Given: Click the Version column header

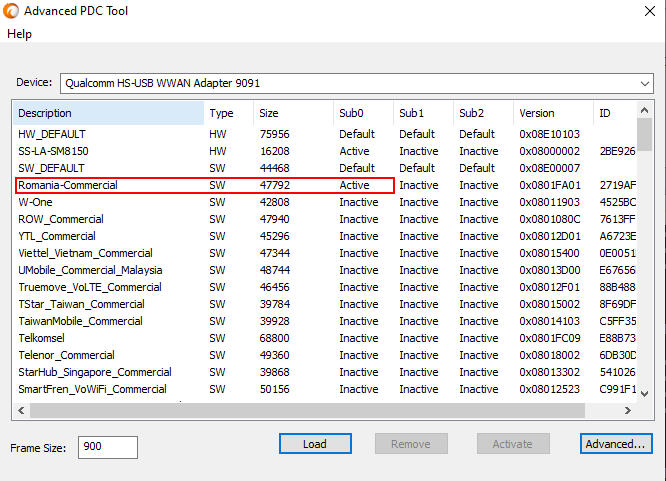Looking at the screenshot, I should coord(553,113).
